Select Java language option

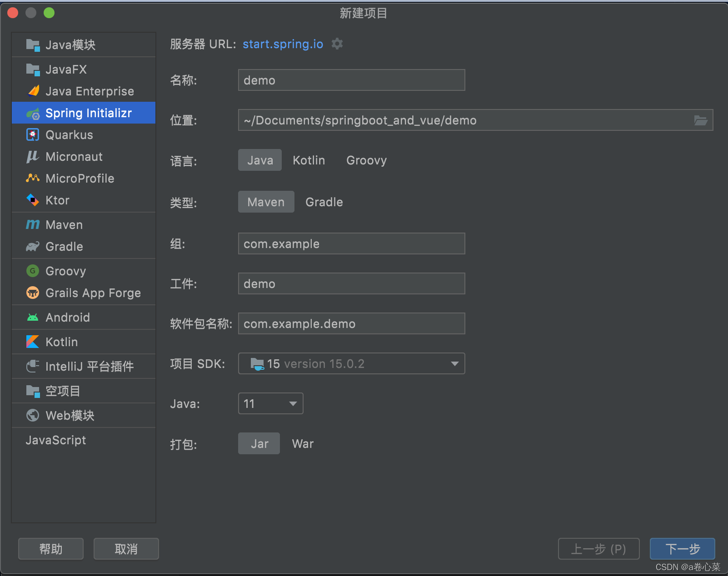pyautogui.click(x=260, y=160)
